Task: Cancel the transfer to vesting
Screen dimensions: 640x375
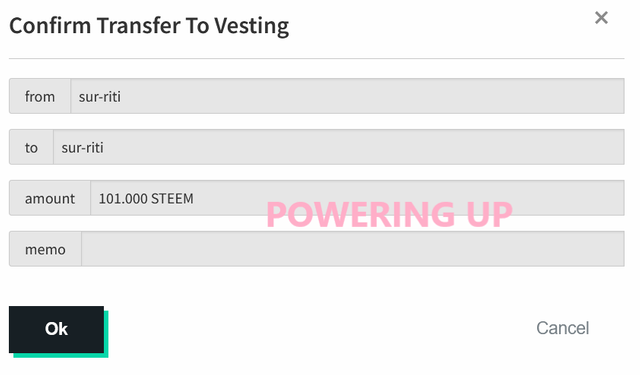Action: pos(562,328)
